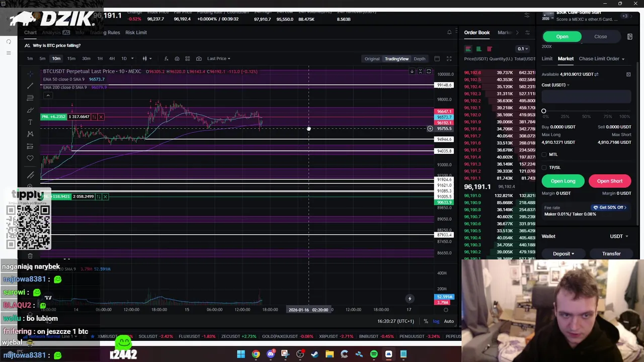Take a chart snapshot with camera icon
Screen dimensions: 644x362
199,58
